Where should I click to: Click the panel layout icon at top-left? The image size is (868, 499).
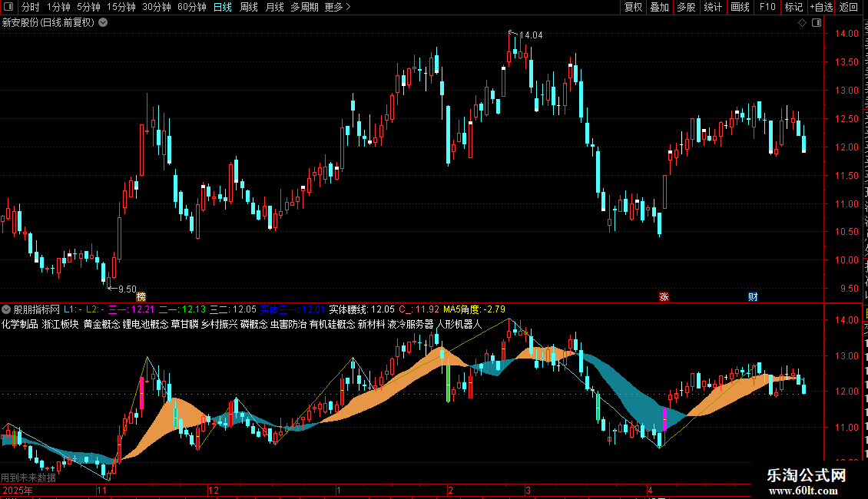pos(8,7)
